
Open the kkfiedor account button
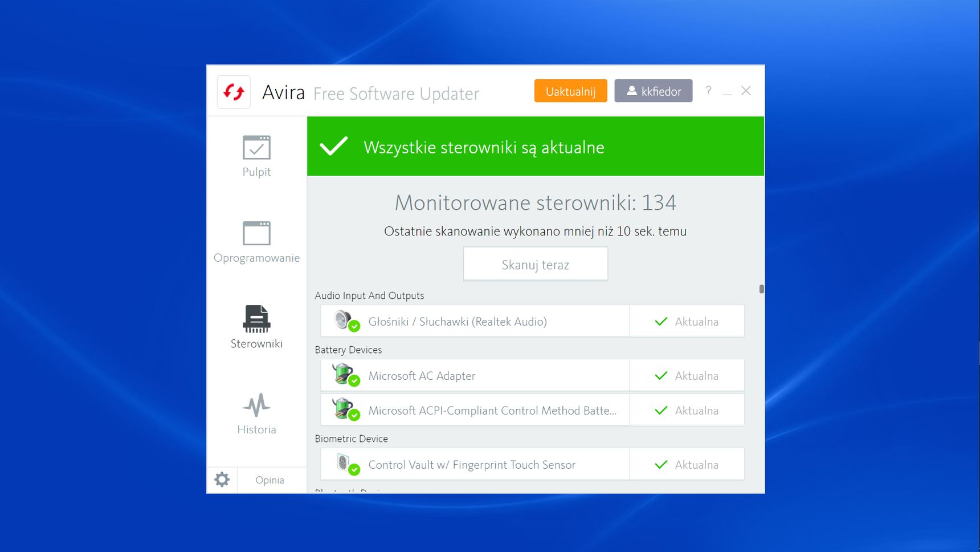654,91
